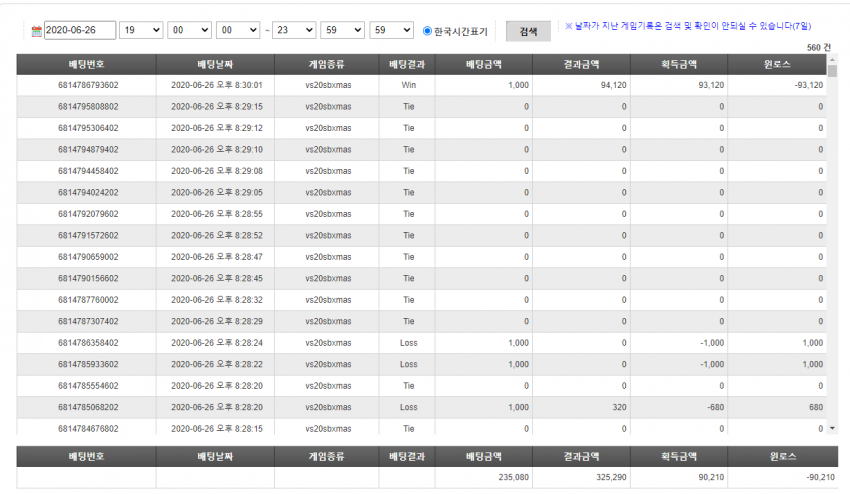Open the end second dropdown showing 59

[391, 30]
